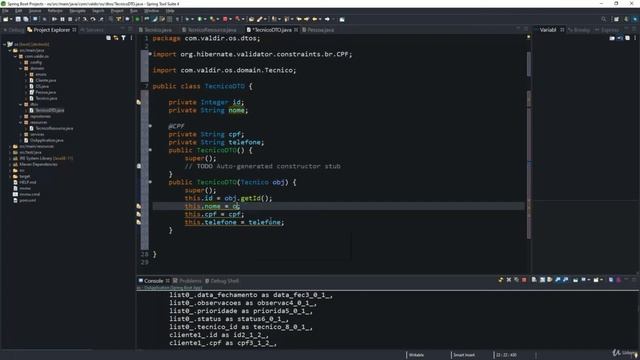Collapse the domain package
The width and height of the screenshot is (640, 360).
click(x=21, y=68)
